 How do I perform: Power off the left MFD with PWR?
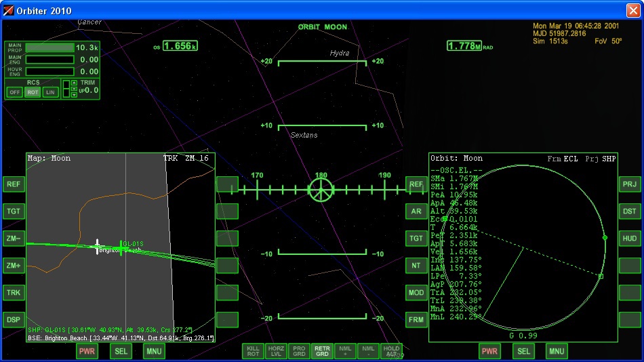tap(87, 351)
